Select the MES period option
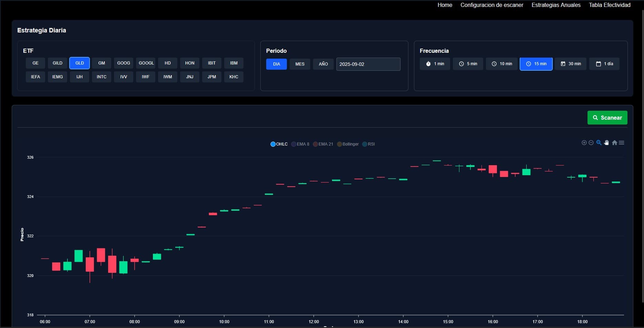The height and width of the screenshot is (328, 644). coord(300,64)
